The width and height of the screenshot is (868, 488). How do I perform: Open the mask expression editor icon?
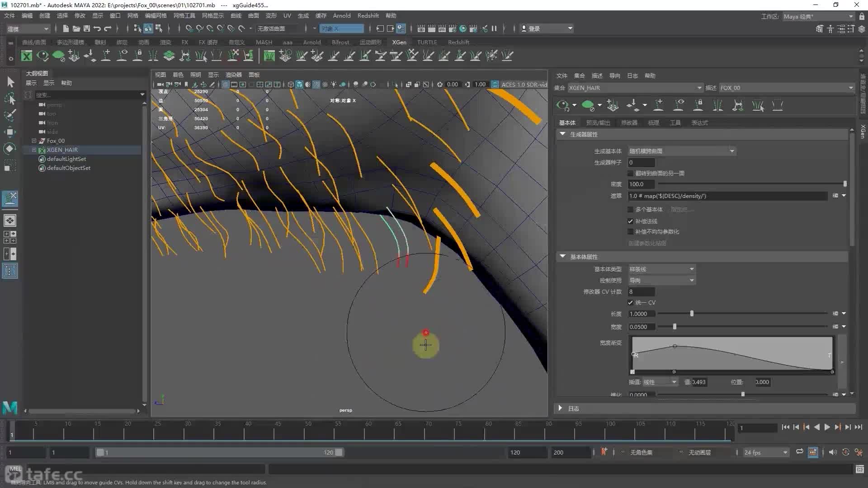[835, 196]
